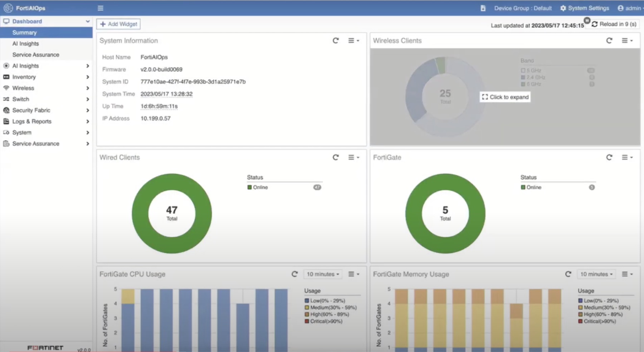Screen dimensions: 644x352
Task: Click IP Address value 10.199.0.57
Action: (x=155, y=118)
